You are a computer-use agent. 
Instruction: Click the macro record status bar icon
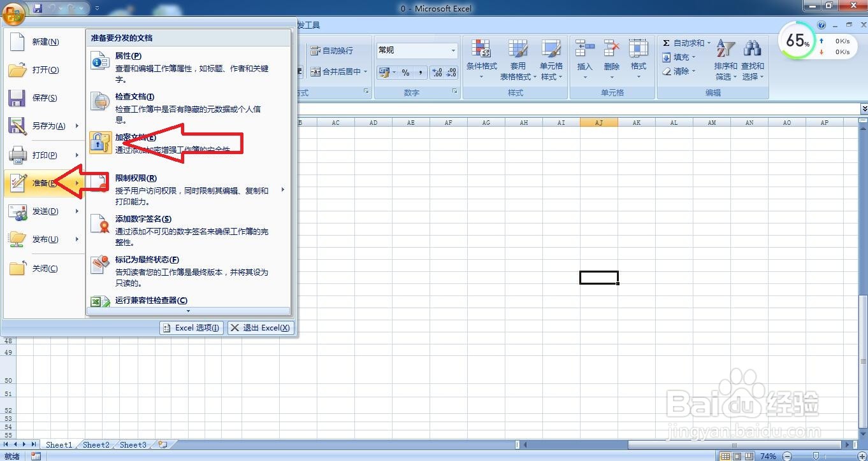[x=36, y=456]
